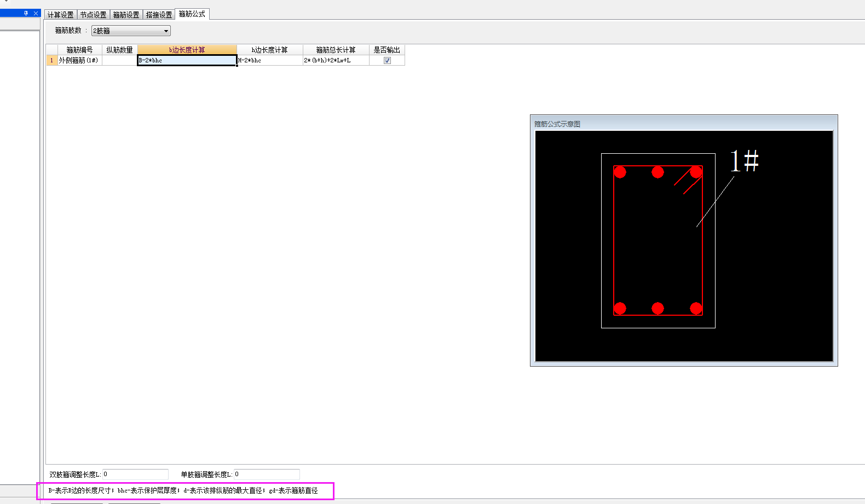Click the B-2*bhc formula cell
Image resolution: width=865 pixels, height=504 pixels.
click(187, 60)
